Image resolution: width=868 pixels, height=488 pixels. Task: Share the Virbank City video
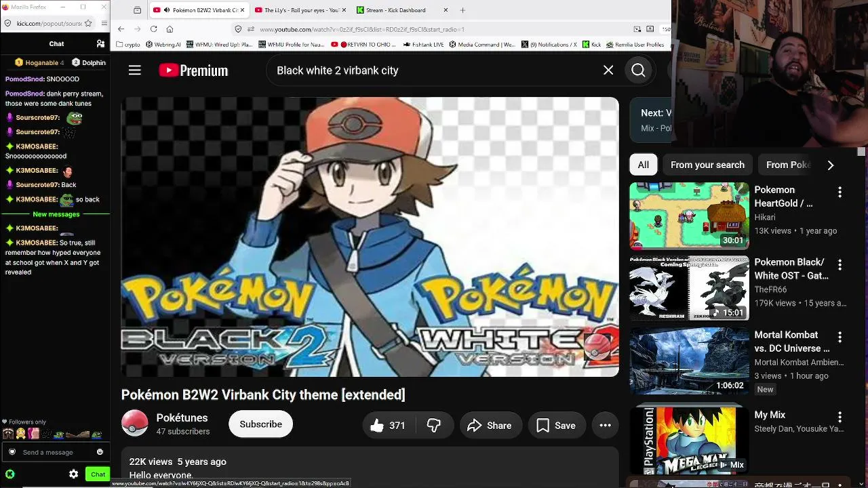click(x=490, y=426)
